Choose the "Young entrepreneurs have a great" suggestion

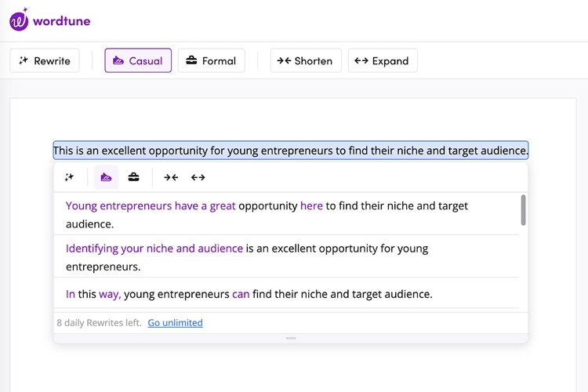(267, 214)
